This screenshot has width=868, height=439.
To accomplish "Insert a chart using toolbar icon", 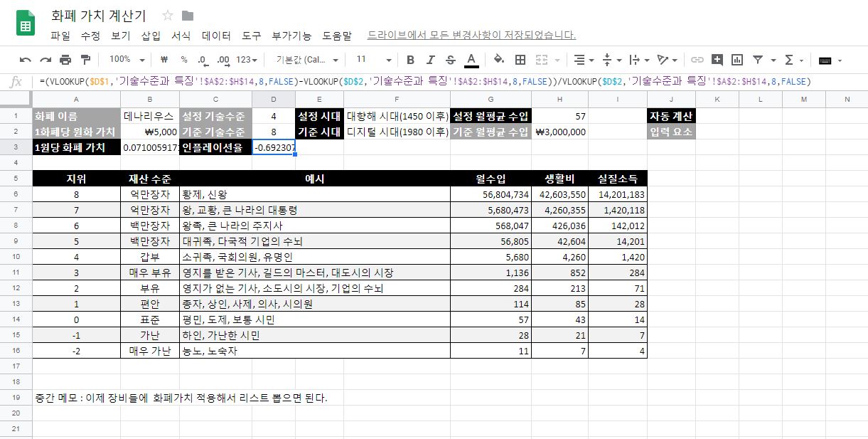I will 737,60.
